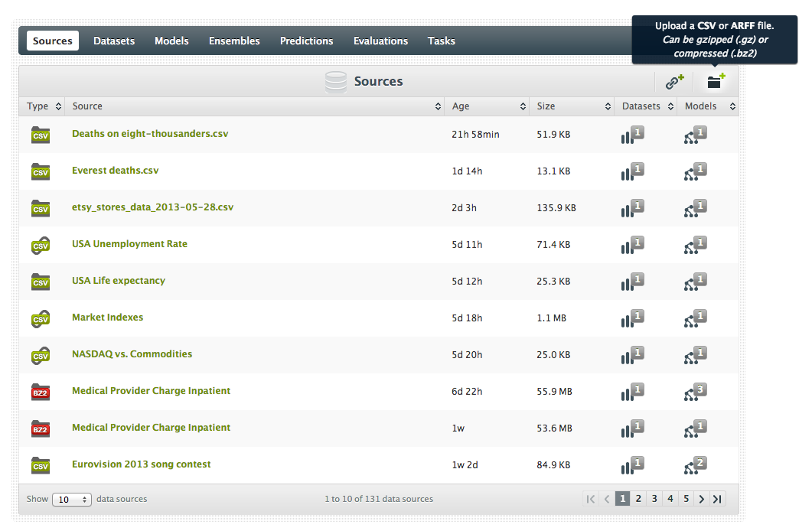
Task: Jump to the last page of sources
Action: coord(717,499)
